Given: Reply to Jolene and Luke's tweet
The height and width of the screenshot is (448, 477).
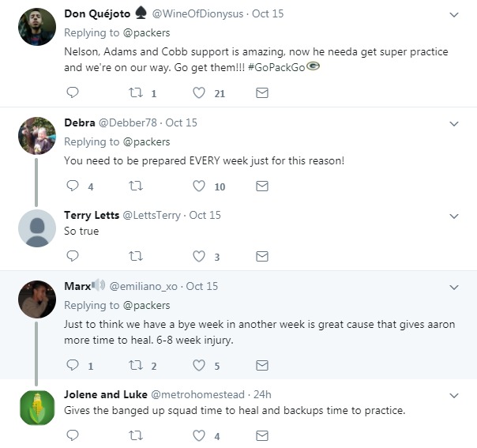Looking at the screenshot, I should 73,435.
